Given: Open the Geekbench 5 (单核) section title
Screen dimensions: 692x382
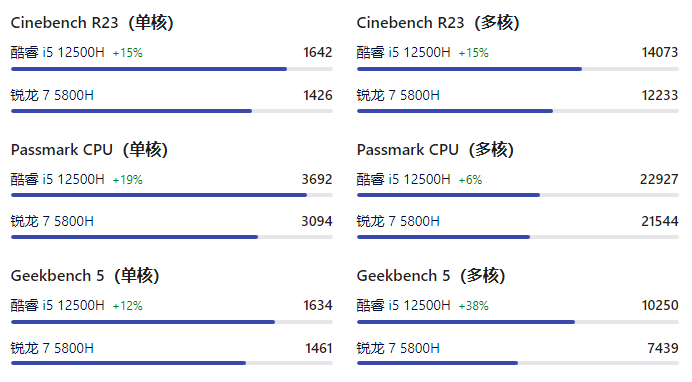Looking at the screenshot, I should [x=85, y=276].
